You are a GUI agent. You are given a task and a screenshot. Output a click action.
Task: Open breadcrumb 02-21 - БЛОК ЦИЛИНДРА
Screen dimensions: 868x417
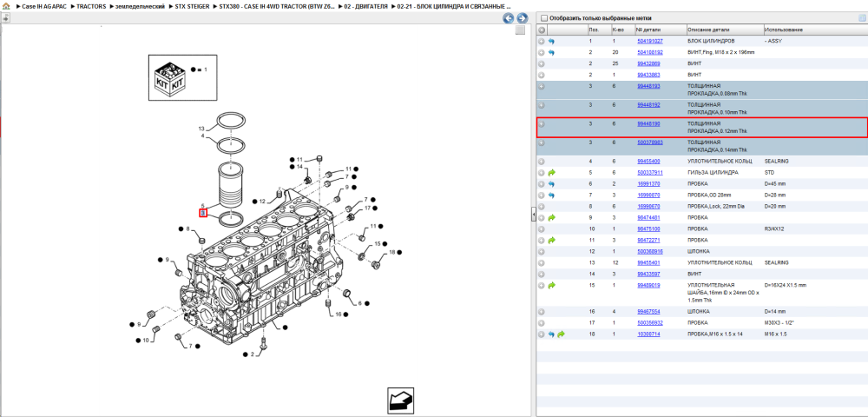[x=453, y=6]
